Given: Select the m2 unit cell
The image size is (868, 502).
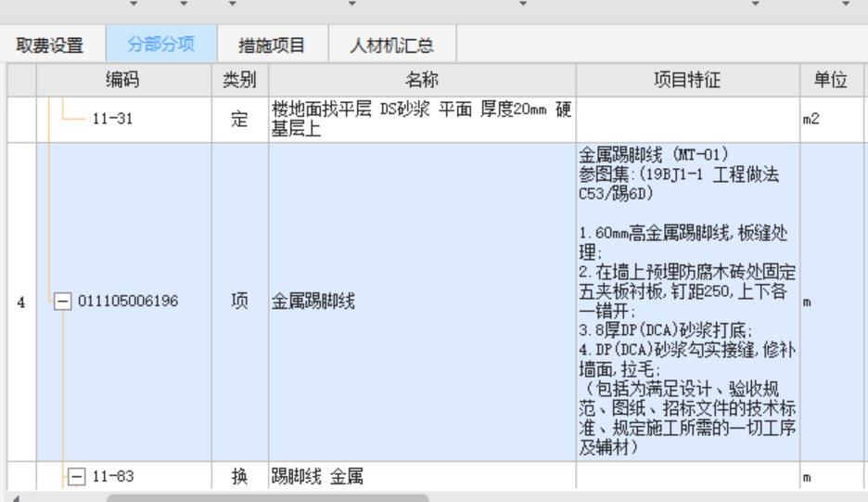Looking at the screenshot, I should (831, 120).
